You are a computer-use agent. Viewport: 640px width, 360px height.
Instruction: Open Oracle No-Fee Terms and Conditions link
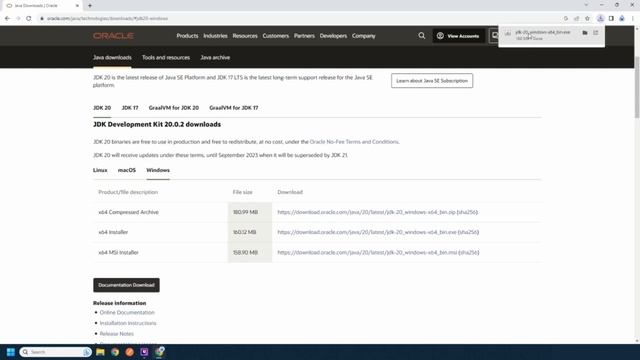point(354,142)
